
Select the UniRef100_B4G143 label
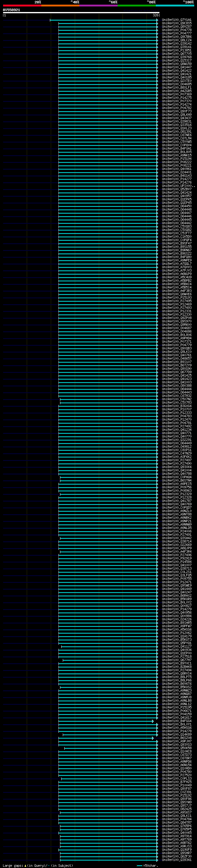pyautogui.click(x=176, y=176)
